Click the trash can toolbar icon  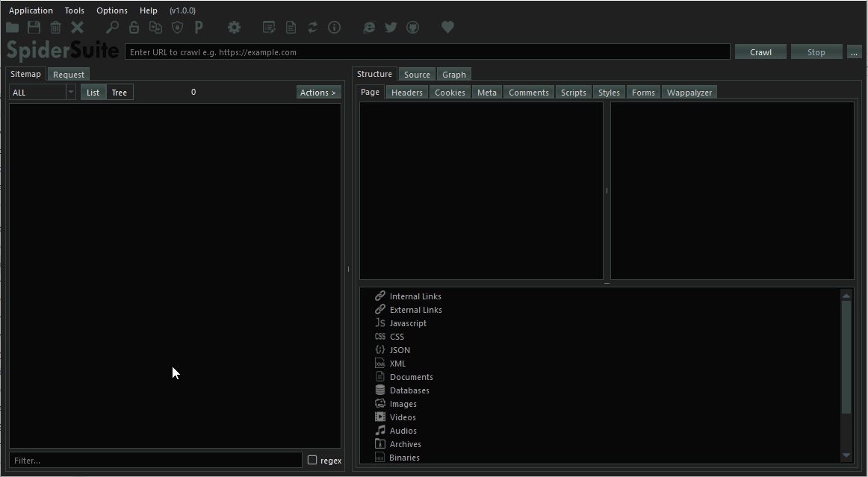point(56,28)
